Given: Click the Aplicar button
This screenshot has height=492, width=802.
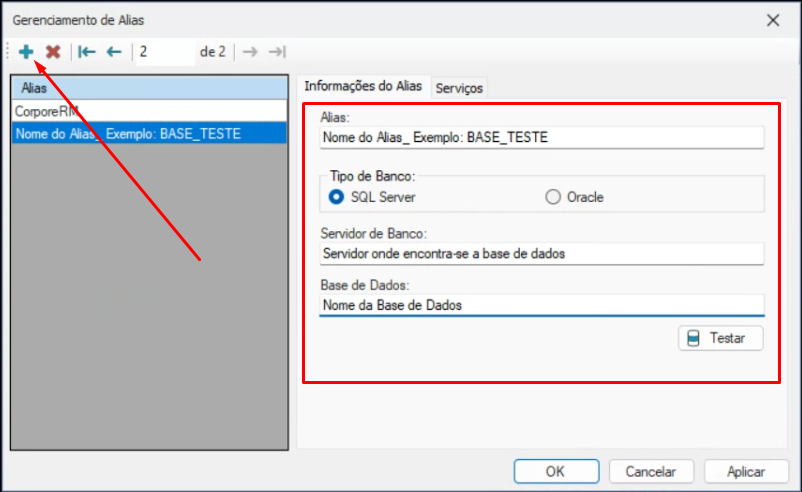Looking at the screenshot, I should pos(746,471).
